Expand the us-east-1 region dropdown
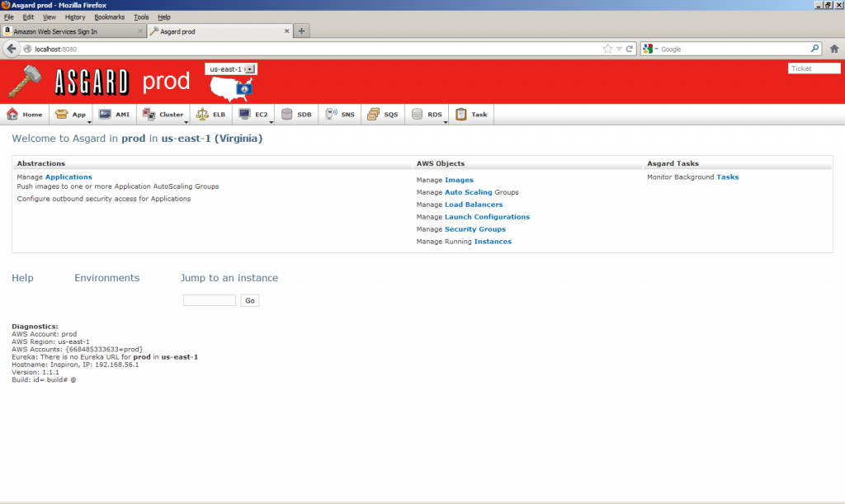The width and height of the screenshot is (845, 504). tap(250, 69)
